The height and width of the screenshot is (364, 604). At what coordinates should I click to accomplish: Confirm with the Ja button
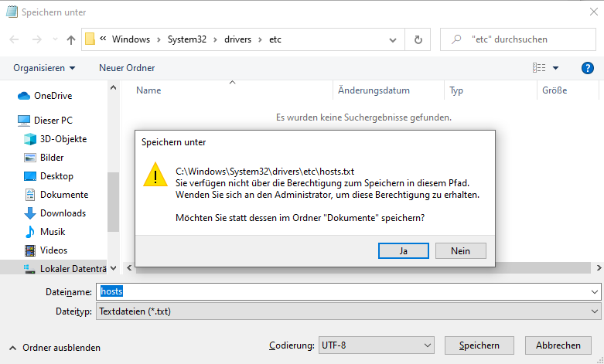click(403, 251)
